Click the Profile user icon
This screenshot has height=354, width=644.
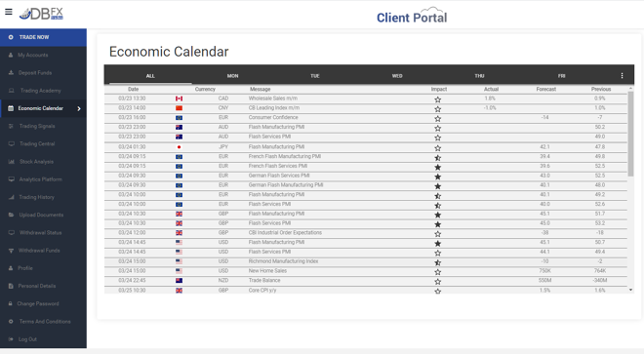[x=11, y=268]
